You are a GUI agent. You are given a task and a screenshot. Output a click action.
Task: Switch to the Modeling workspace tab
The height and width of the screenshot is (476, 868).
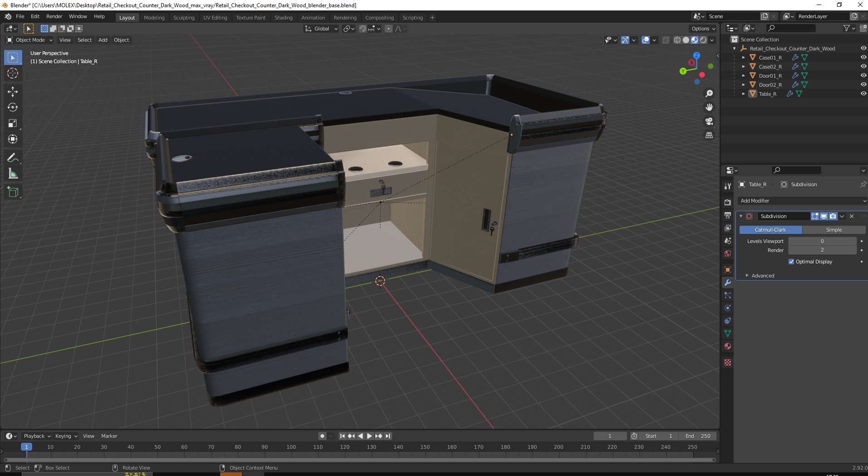(x=154, y=18)
